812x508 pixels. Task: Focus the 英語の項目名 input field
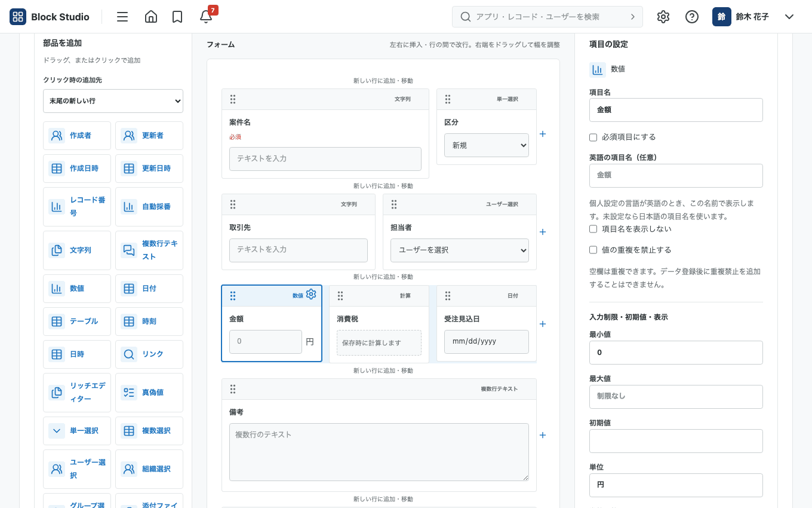point(676,176)
